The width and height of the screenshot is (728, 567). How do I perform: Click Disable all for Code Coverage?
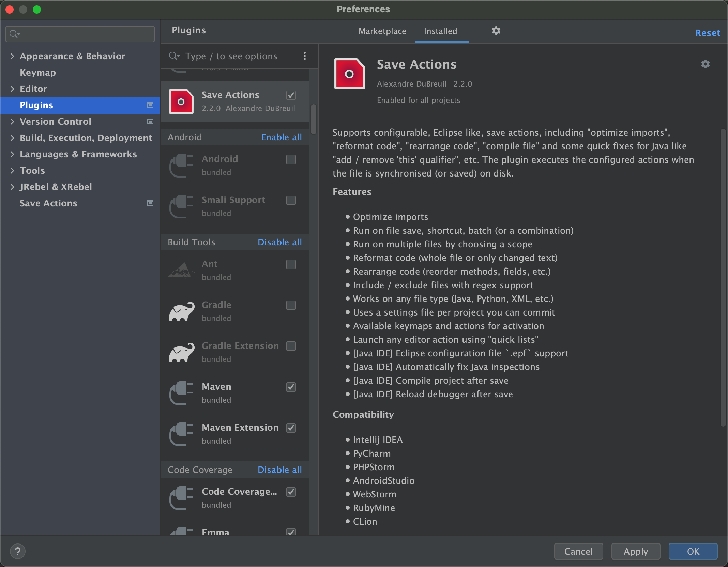pyautogui.click(x=280, y=470)
